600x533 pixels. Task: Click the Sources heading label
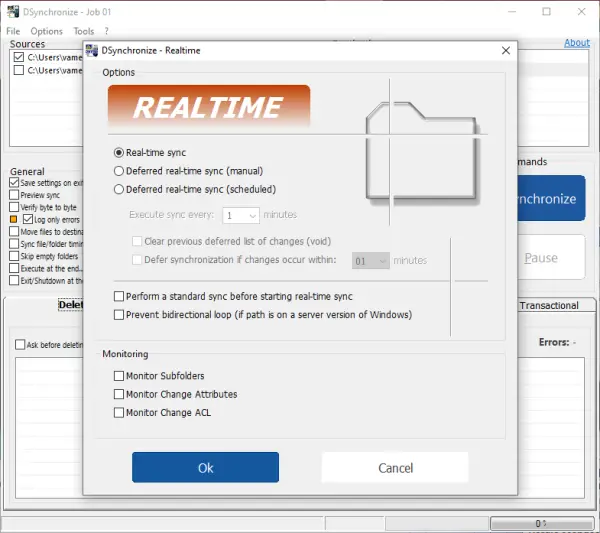click(28, 44)
